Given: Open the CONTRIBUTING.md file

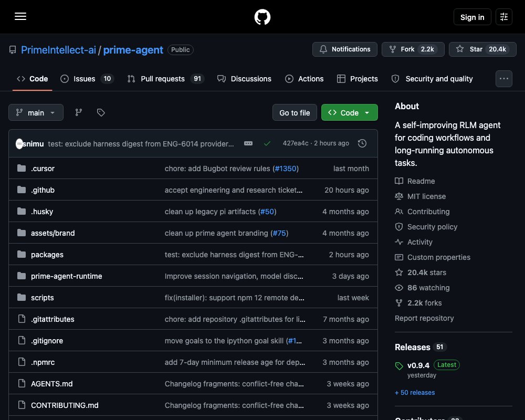Looking at the screenshot, I should click(x=65, y=405).
